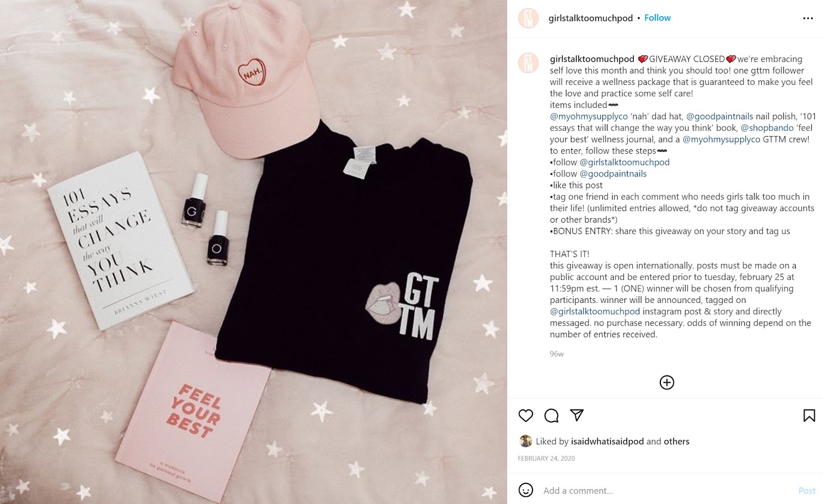Follow the girlstalktoomuchpod account
Screen dimensions: 823x504
coord(657,18)
